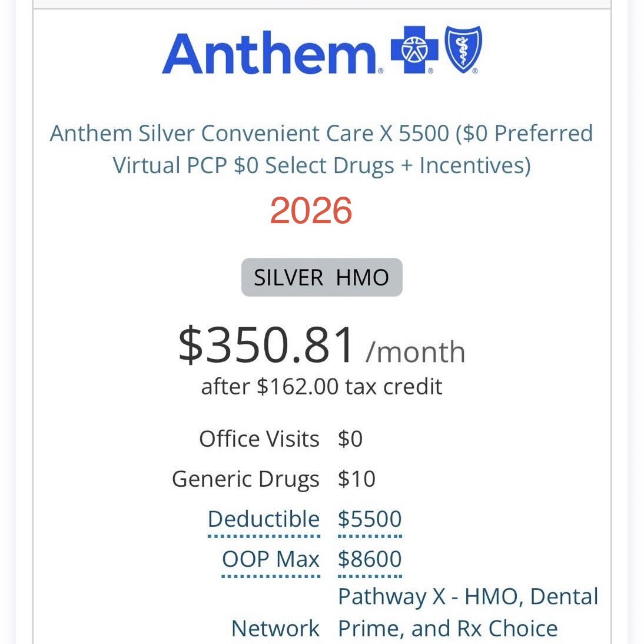
Task: Open the Deductible definition link
Action: coord(264,519)
